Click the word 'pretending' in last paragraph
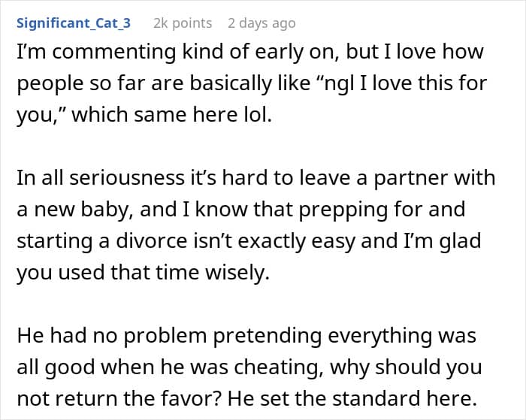The image size is (526, 420). pyautogui.click(x=268, y=335)
